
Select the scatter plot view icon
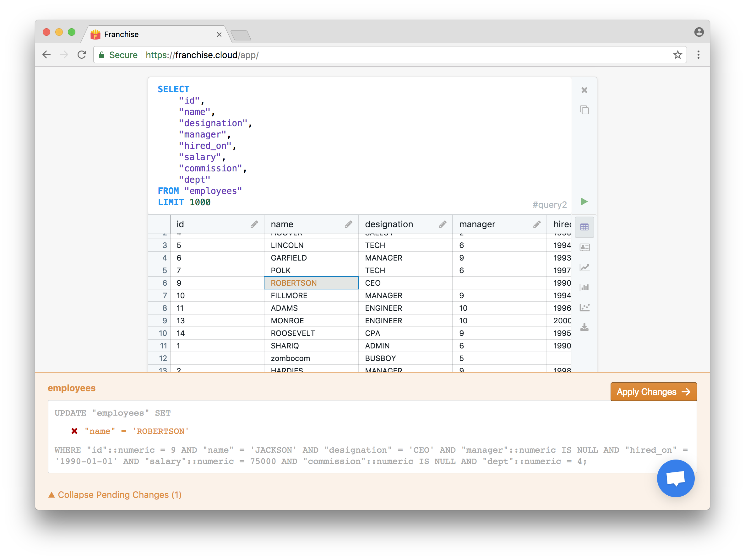pyautogui.click(x=584, y=307)
